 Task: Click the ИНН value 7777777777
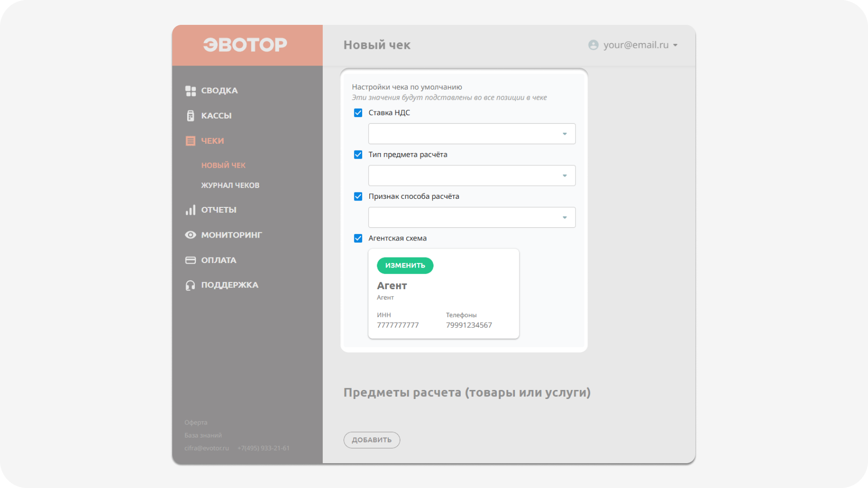(398, 325)
